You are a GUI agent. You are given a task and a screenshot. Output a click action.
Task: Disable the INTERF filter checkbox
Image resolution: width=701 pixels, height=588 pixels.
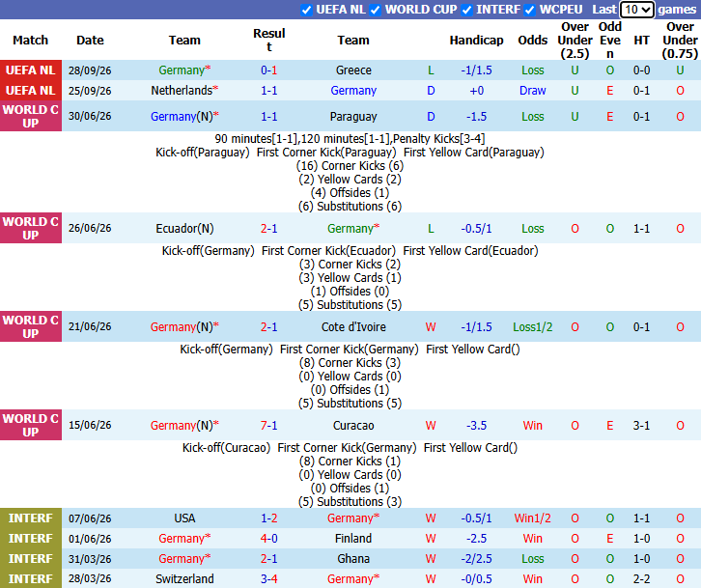[x=466, y=10]
